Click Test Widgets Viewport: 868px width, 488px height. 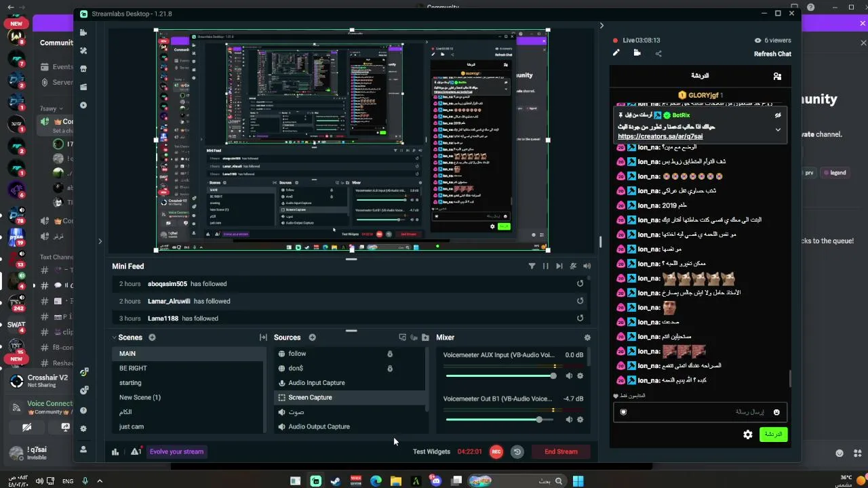coord(431,451)
